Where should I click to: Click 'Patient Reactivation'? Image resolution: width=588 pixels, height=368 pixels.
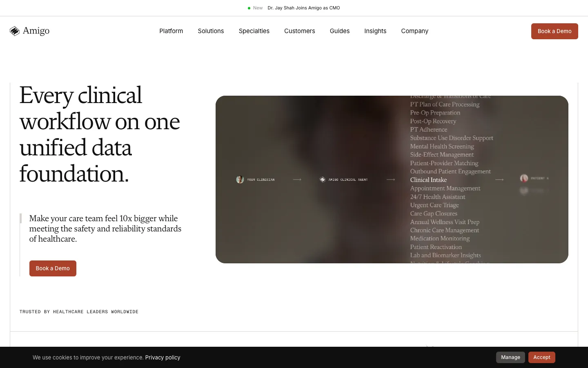436,247
